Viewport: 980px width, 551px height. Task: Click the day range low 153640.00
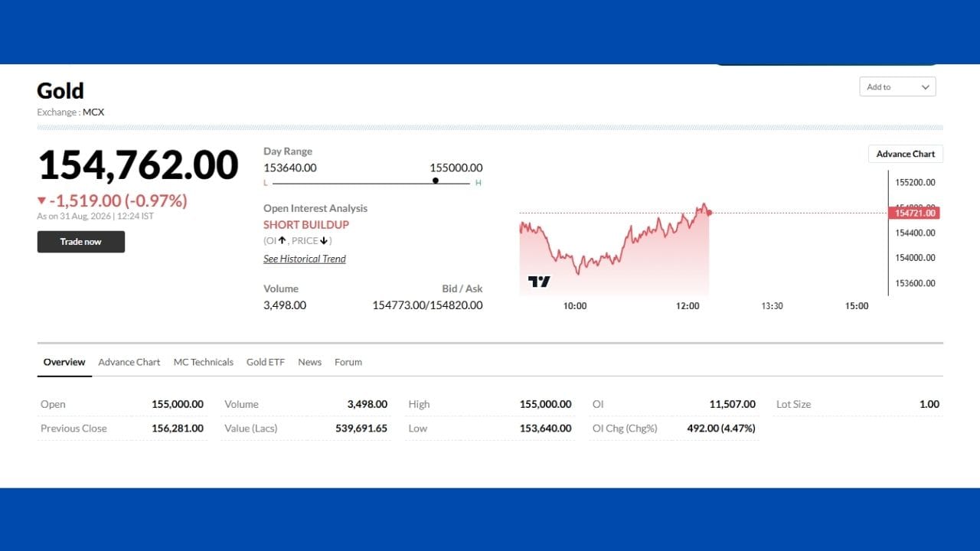pos(290,168)
